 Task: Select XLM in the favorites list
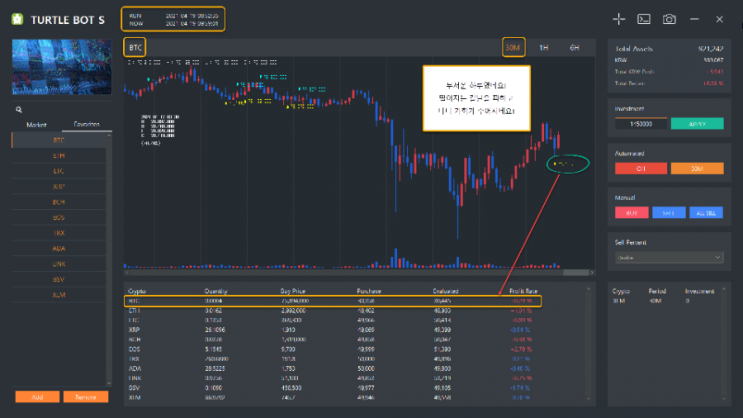point(59,295)
